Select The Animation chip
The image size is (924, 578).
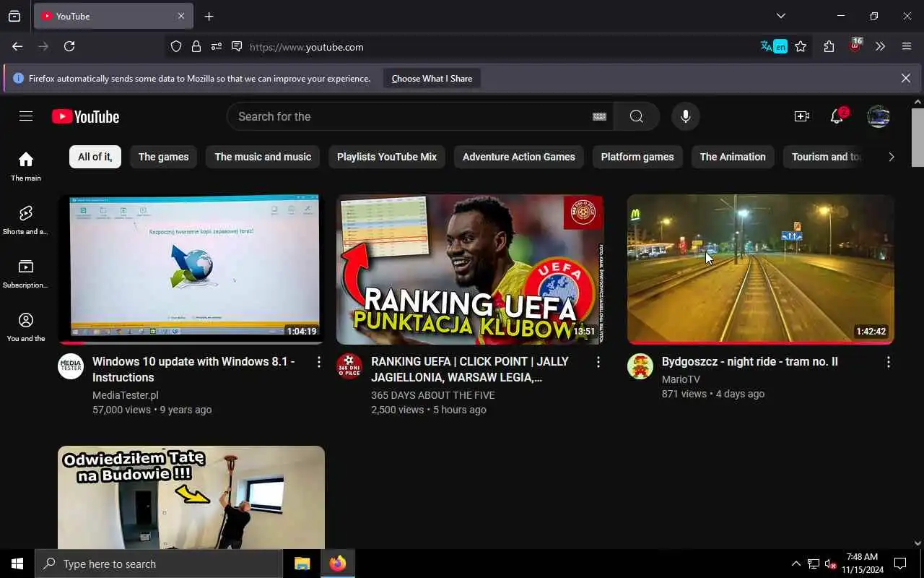click(x=733, y=157)
